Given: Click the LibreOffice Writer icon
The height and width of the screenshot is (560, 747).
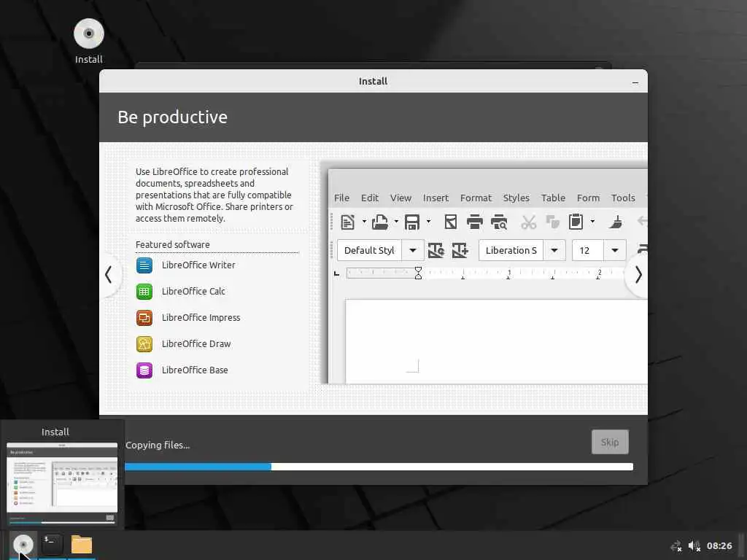Looking at the screenshot, I should [x=144, y=265].
